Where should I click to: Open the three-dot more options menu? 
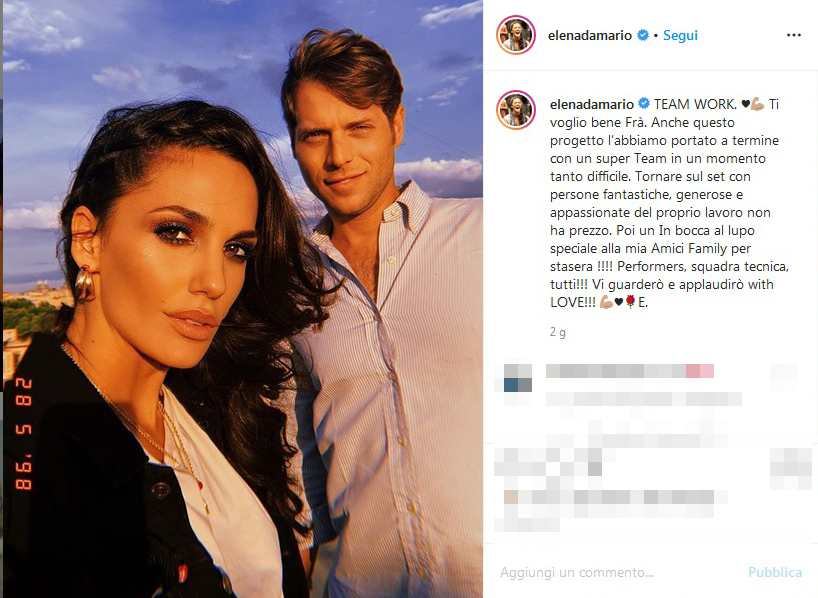(793, 35)
